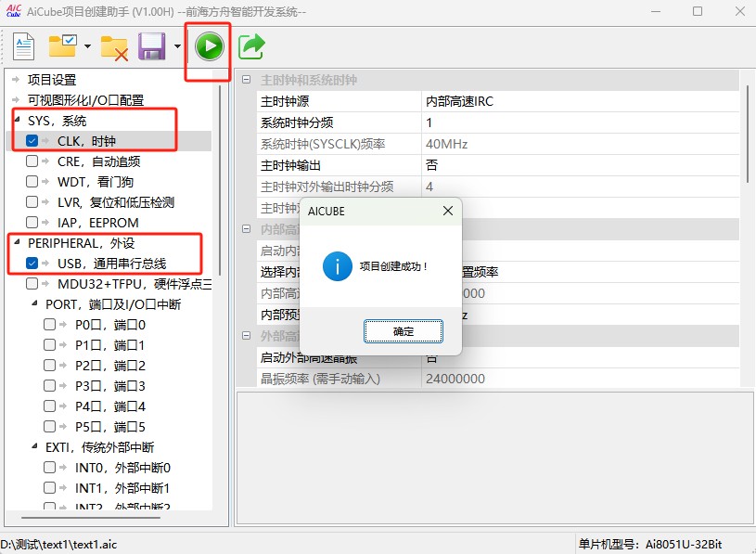Image resolution: width=756 pixels, height=554 pixels.
Task: Uncheck the CLK, 时钟 checkbox
Action: click(32, 141)
